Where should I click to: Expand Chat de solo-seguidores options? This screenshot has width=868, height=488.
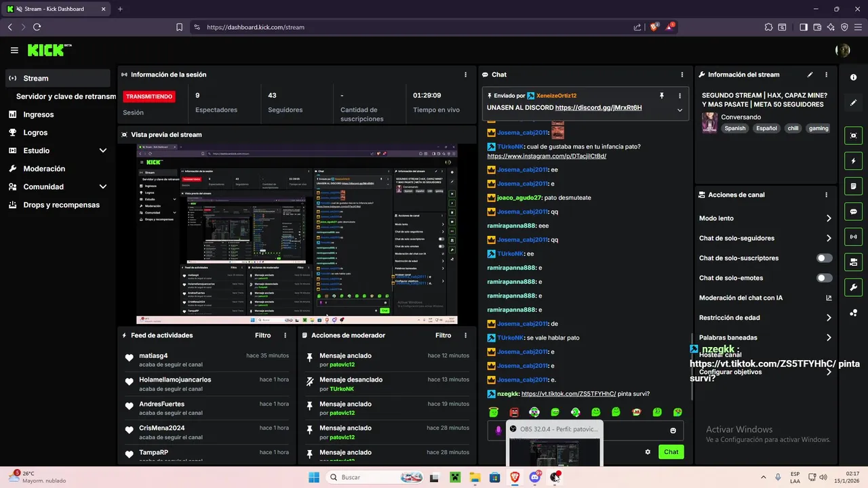pos(829,238)
